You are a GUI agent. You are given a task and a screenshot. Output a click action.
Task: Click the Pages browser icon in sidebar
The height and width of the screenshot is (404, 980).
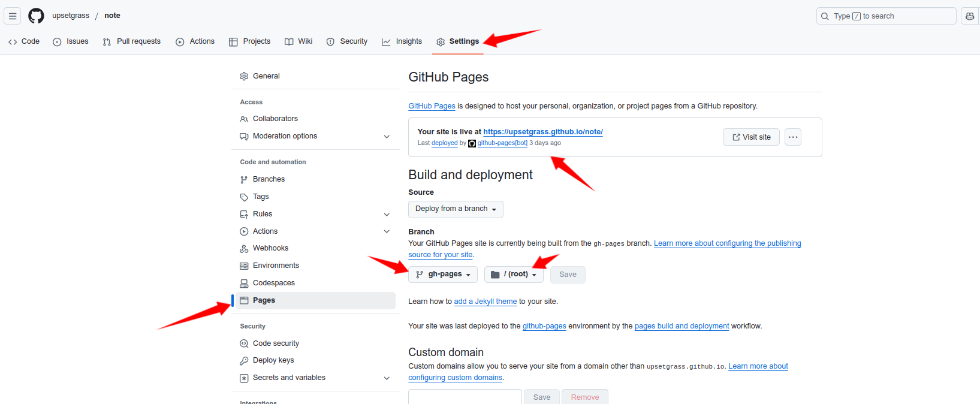[244, 300]
